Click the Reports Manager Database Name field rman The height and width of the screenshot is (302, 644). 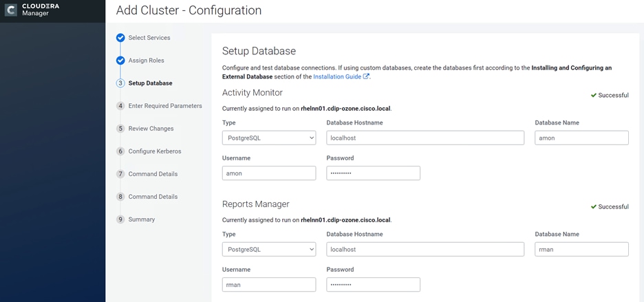(x=581, y=250)
